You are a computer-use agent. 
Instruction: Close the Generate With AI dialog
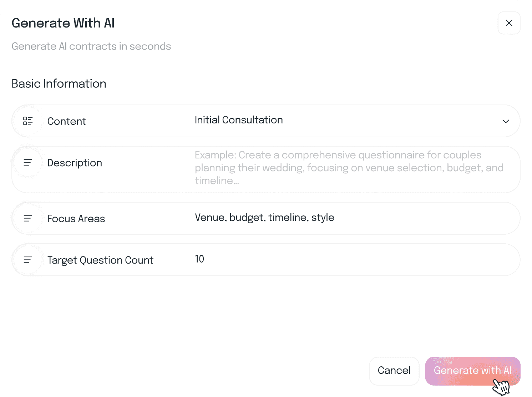509,23
